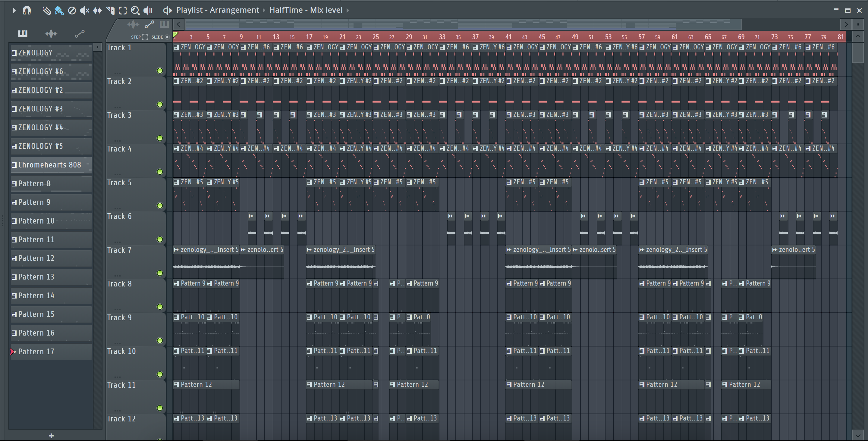Open the playlist options menu arrow
This screenshot has height=441, width=868.
[x=14, y=11]
